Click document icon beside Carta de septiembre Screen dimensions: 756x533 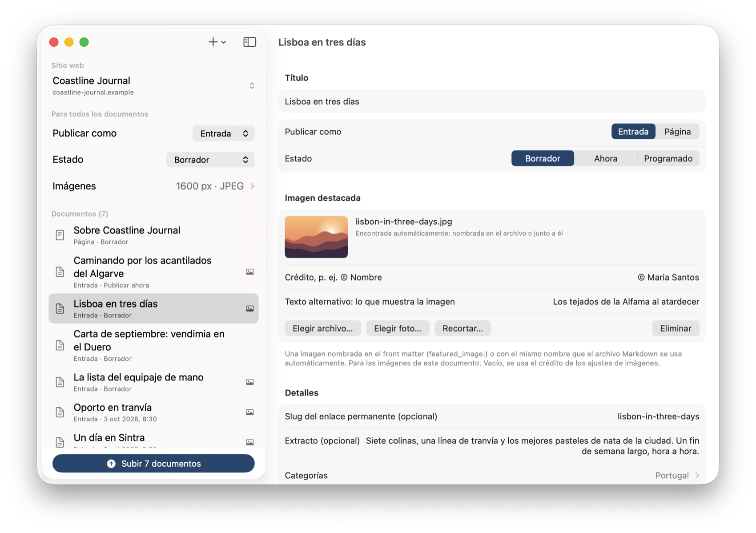click(60, 345)
